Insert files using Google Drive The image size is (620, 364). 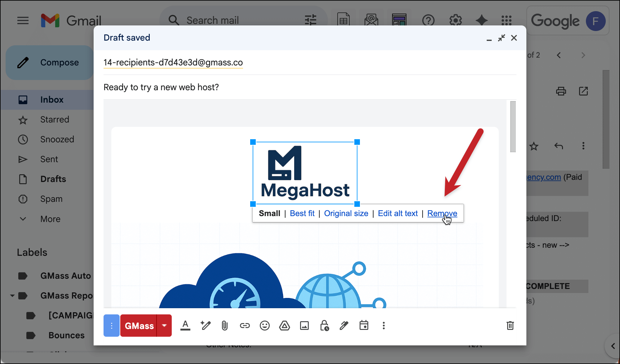point(285,326)
